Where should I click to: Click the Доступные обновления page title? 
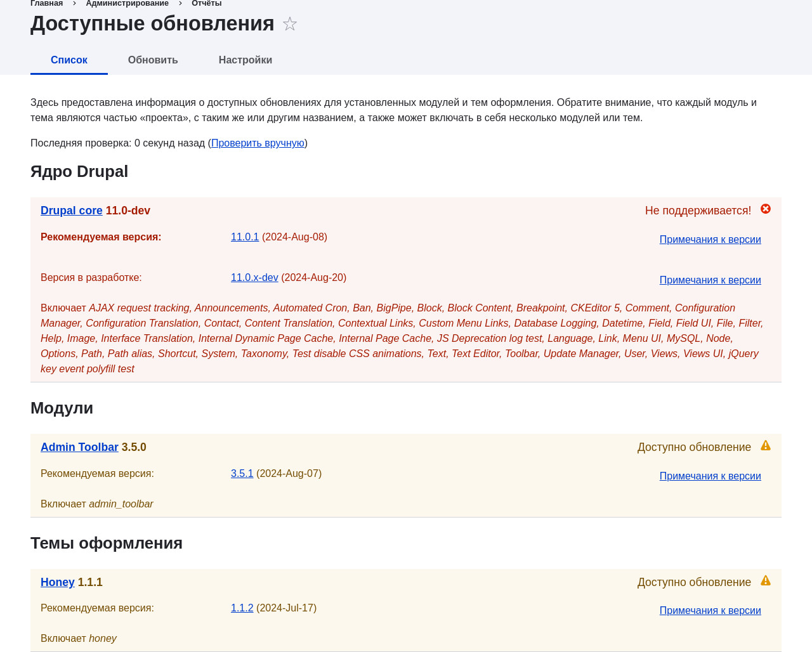(152, 23)
